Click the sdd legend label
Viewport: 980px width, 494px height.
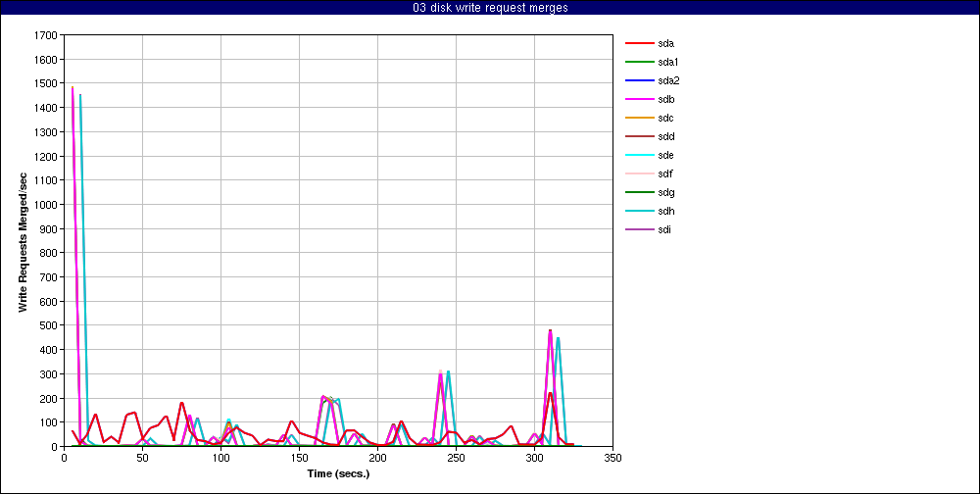coord(665,137)
